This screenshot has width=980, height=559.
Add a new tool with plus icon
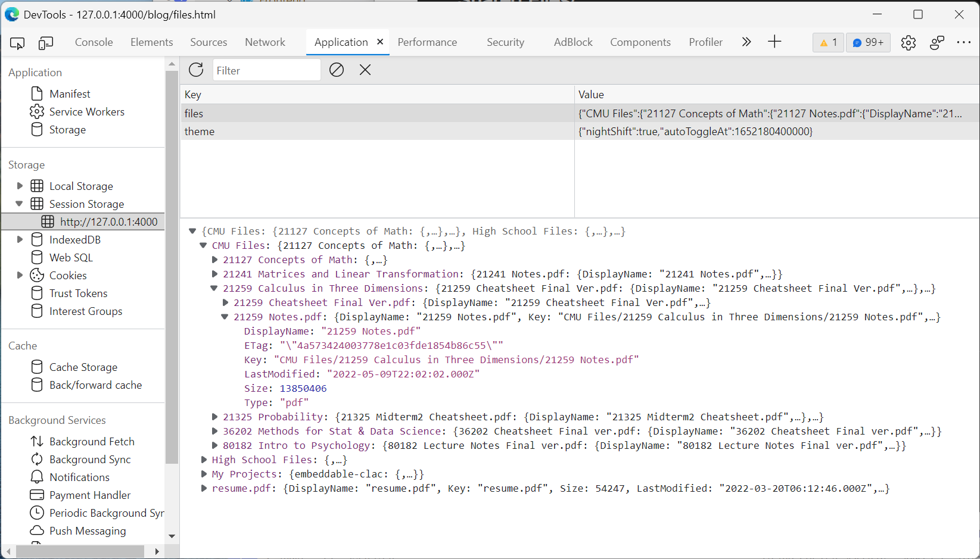774,42
